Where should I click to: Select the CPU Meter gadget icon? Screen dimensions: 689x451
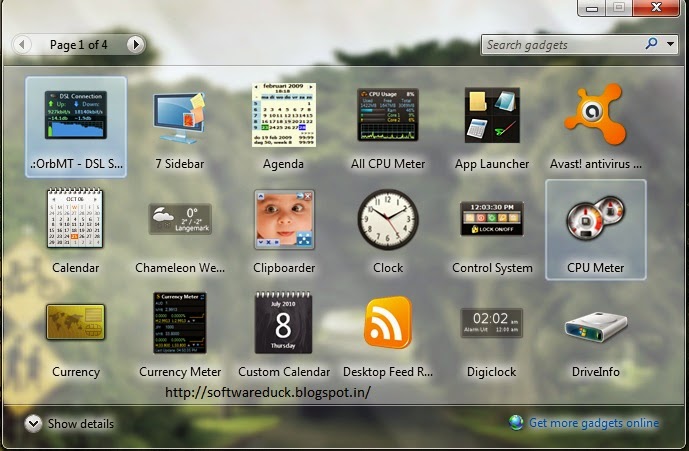[595, 218]
